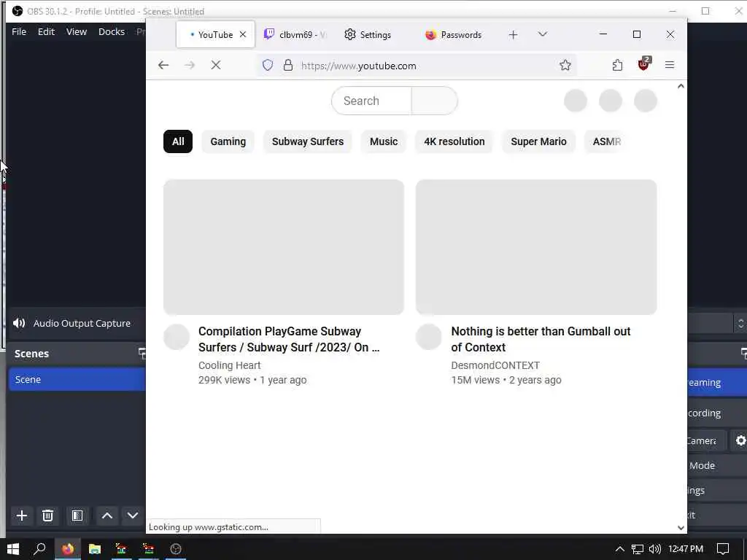The width and height of the screenshot is (747, 560).
Task: Switch to the clbvm69 Twitch tab
Action: coord(295,35)
